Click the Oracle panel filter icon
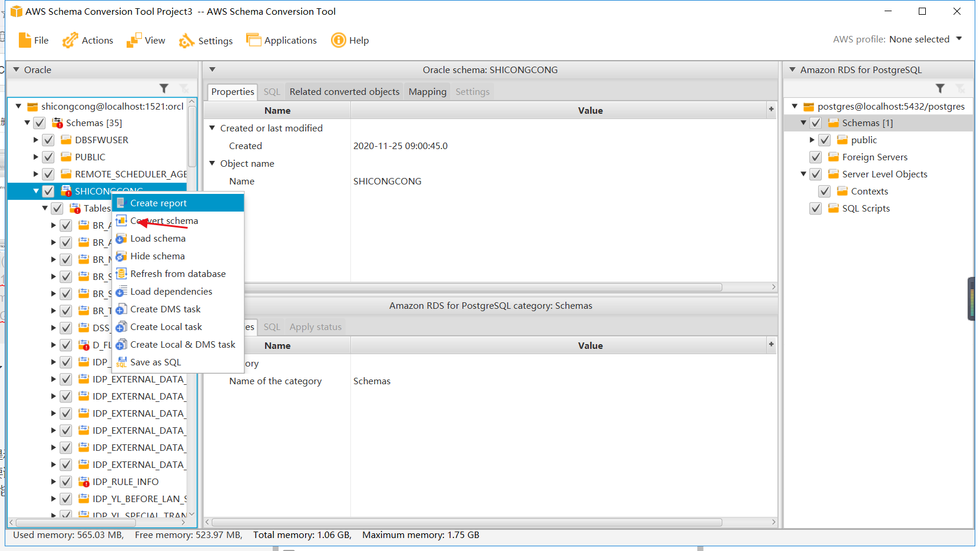The image size is (980, 551). pos(164,88)
